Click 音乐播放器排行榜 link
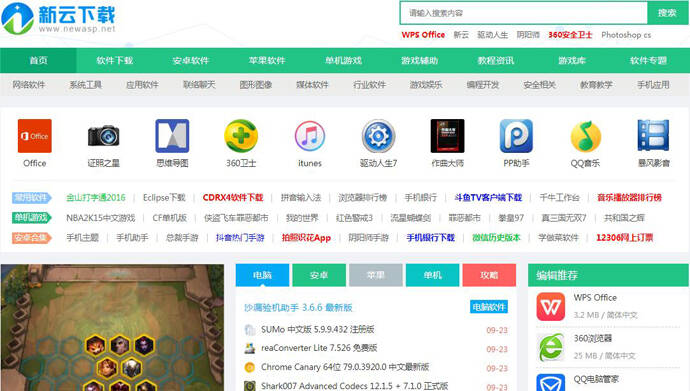 [629, 197]
